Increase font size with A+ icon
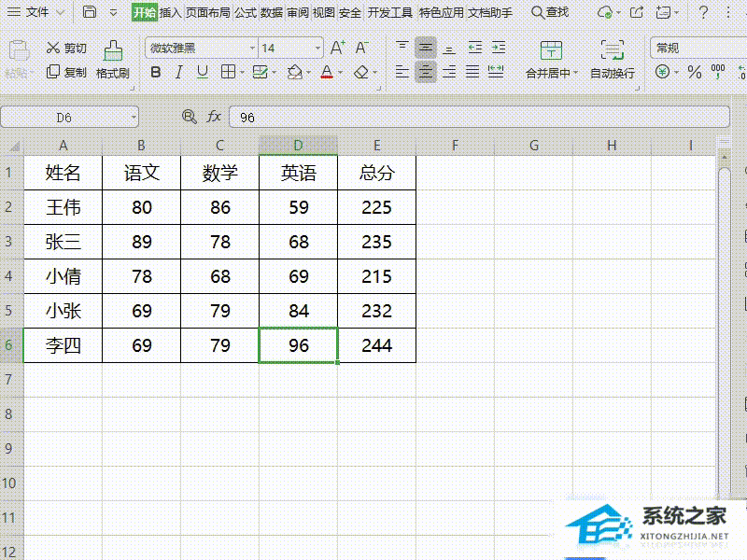 (337, 48)
